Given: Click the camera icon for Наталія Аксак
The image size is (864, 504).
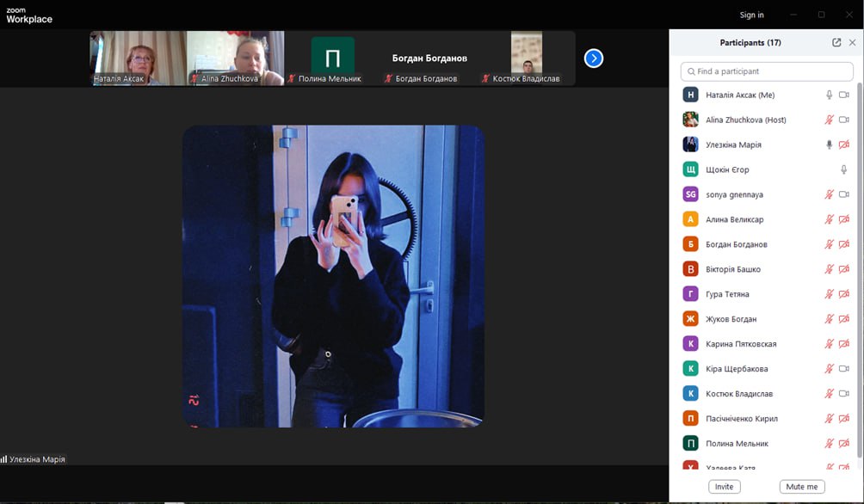Looking at the screenshot, I should (844, 95).
